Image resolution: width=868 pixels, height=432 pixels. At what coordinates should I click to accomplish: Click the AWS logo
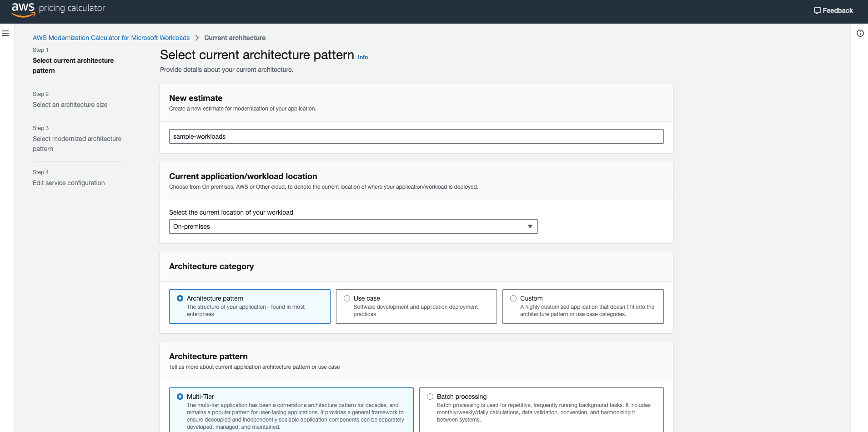pyautogui.click(x=23, y=9)
